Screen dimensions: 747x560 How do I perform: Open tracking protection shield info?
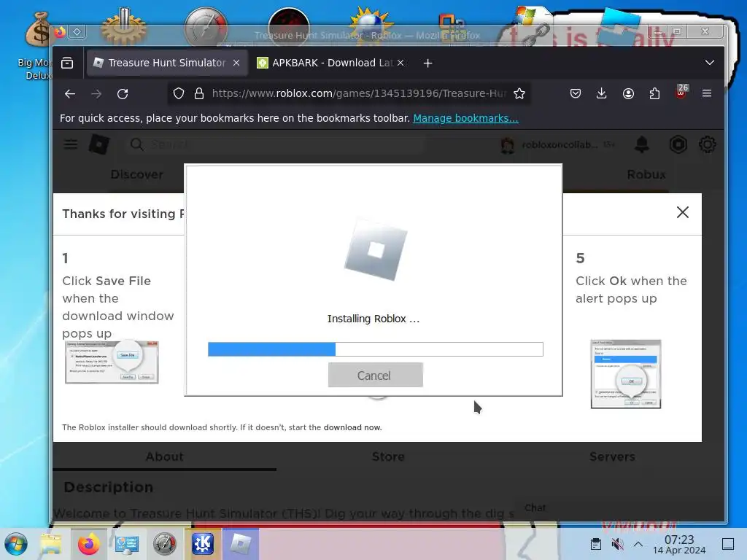tap(179, 94)
